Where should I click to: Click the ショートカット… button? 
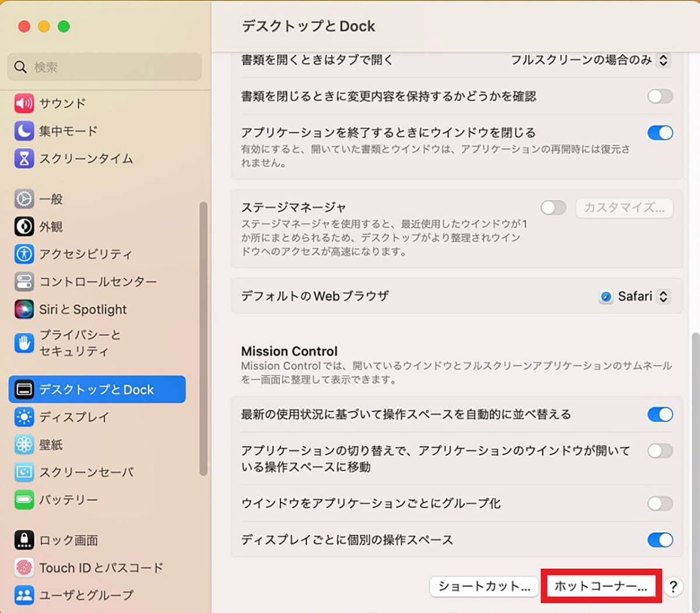tap(484, 586)
